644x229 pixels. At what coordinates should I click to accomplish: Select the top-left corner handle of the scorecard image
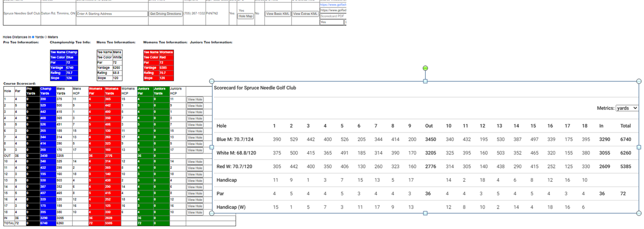tap(211, 82)
